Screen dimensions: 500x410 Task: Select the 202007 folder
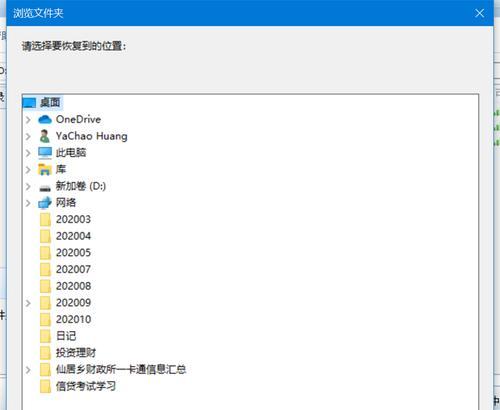click(x=65, y=269)
